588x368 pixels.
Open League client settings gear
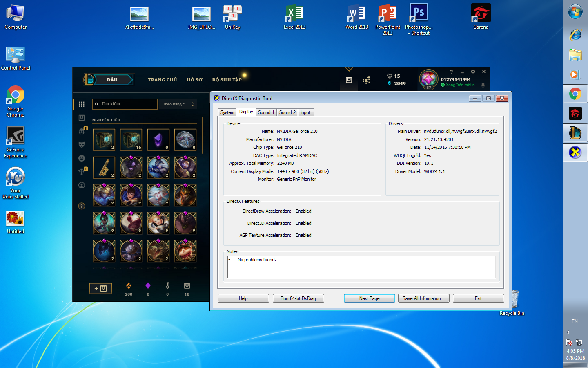click(473, 72)
